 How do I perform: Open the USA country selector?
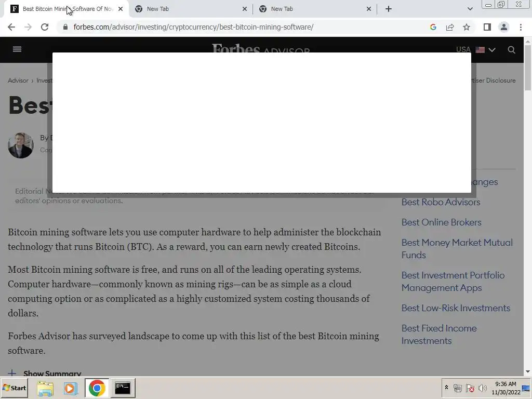476,50
